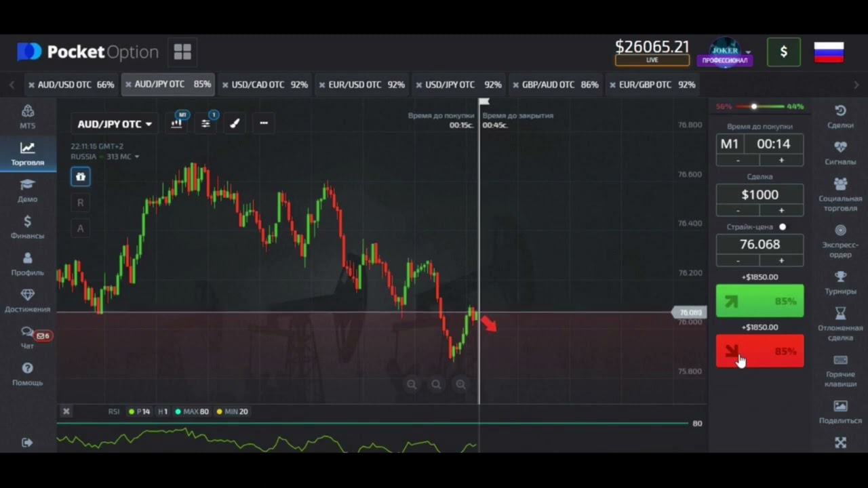The width and height of the screenshot is (868, 488).
Task: Click the red sell down button
Action: [759, 351]
